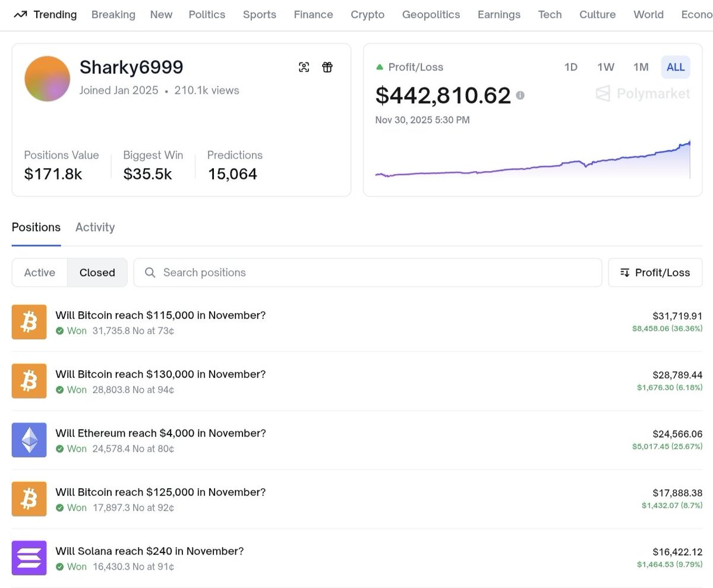This screenshot has width=713, height=588.
Task: Open the Finance category
Action: (313, 14)
